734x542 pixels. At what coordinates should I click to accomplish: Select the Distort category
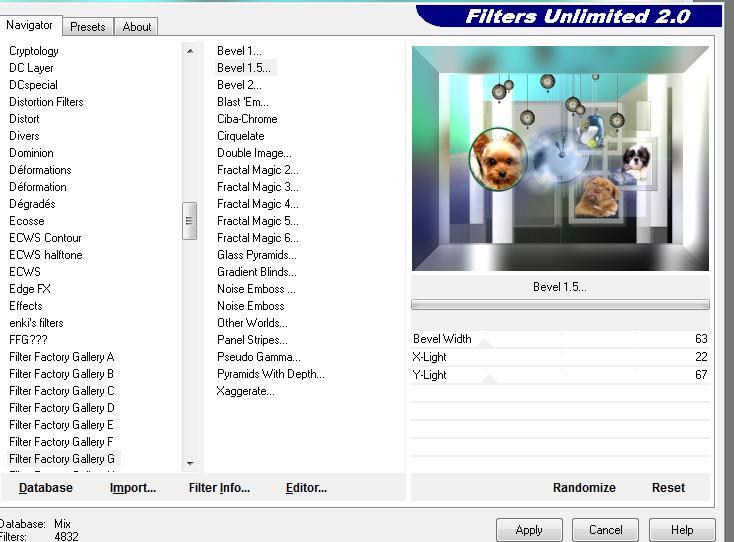(x=24, y=119)
